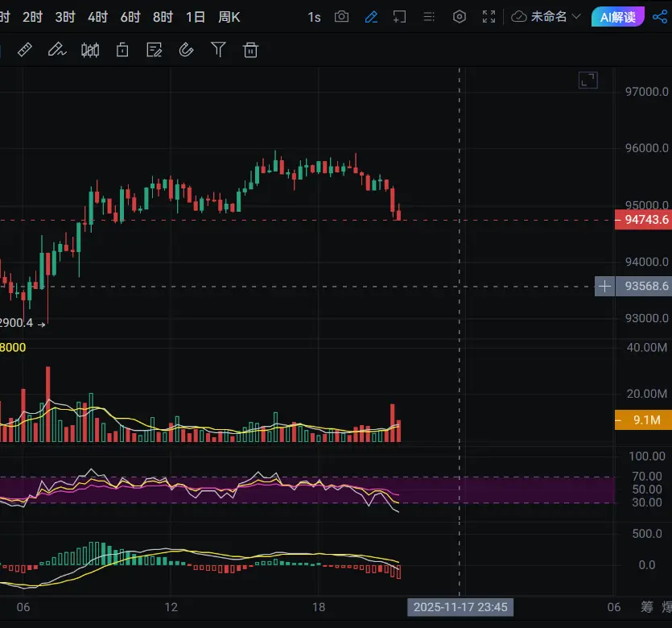Choose the 8时 timeframe
Viewport: 672px width, 628px height.
[x=163, y=17]
